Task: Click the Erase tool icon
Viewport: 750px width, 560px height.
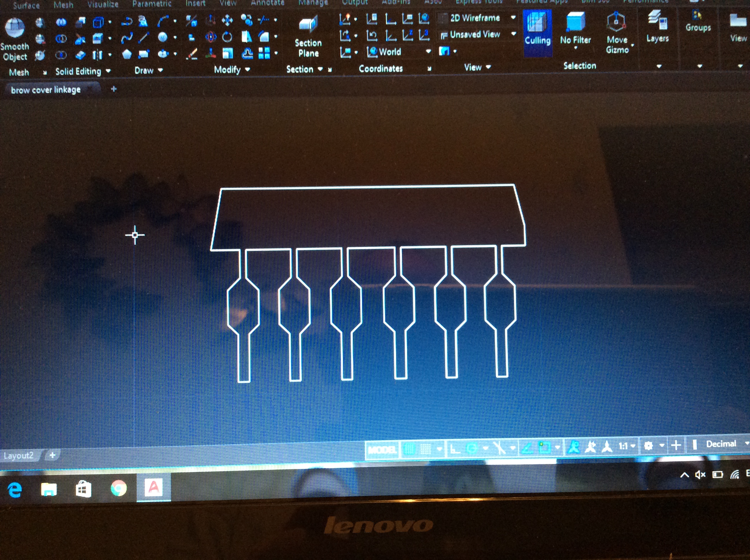Action: coord(192,54)
